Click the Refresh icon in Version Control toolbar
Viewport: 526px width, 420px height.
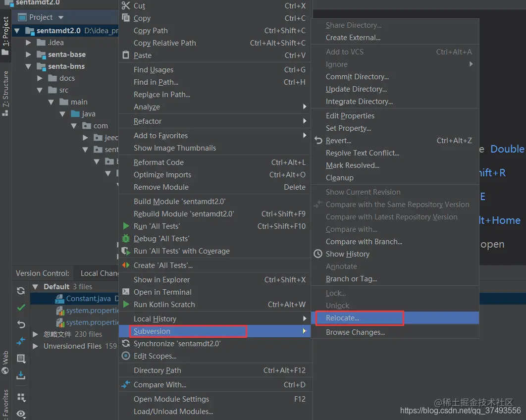point(21,291)
